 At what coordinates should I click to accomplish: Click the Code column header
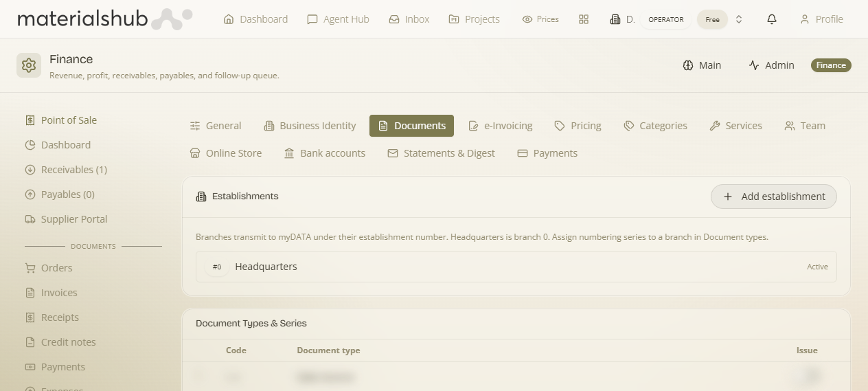click(236, 350)
